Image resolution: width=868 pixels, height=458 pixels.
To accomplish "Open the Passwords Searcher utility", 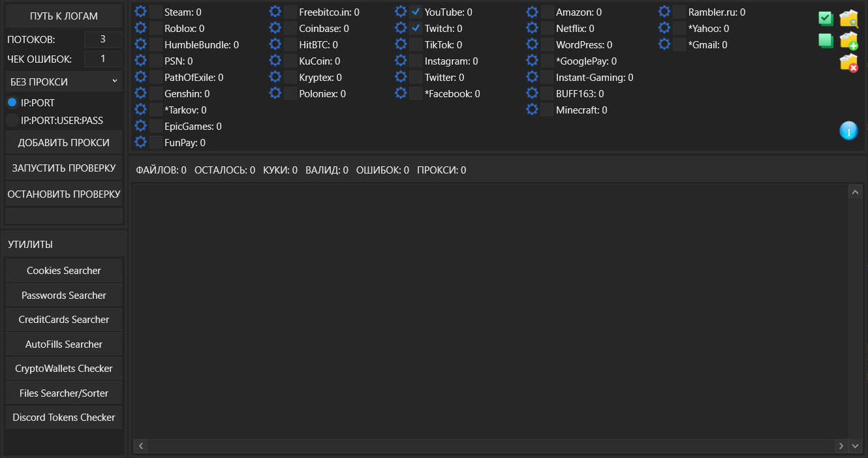I will click(x=64, y=296).
